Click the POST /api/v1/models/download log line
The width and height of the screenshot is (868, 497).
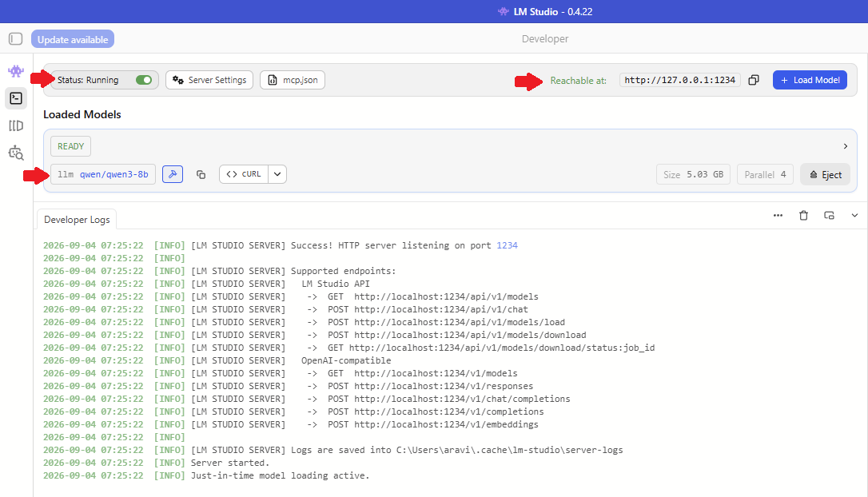pyautogui.click(x=314, y=335)
